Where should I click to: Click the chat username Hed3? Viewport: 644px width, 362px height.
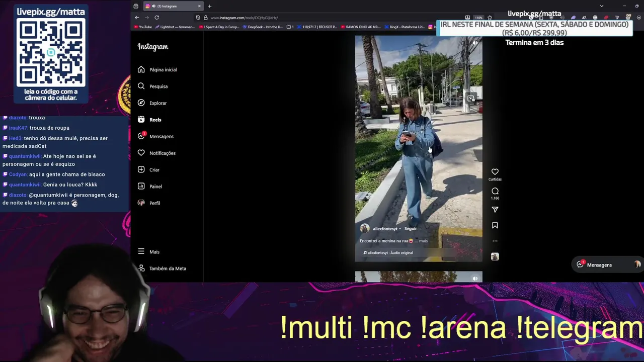16,138
